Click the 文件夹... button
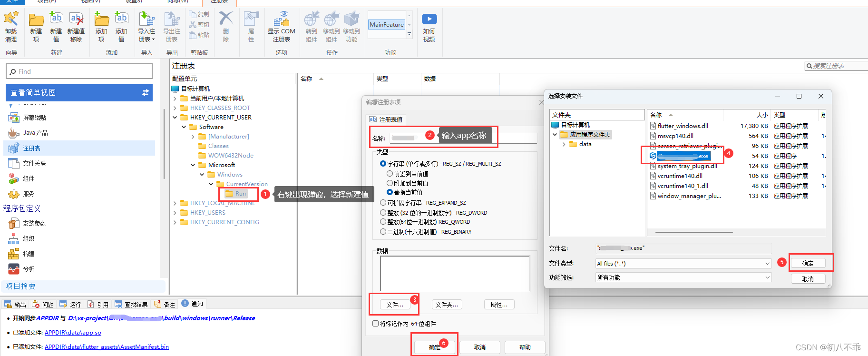The image size is (868, 356). pyautogui.click(x=447, y=305)
